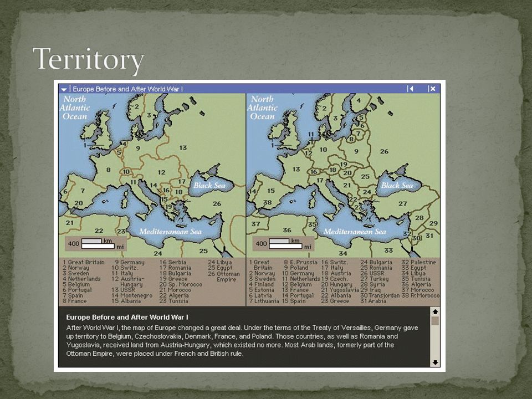Click 'Black Sea' label on post-war map
The image size is (532, 399).
point(397,185)
